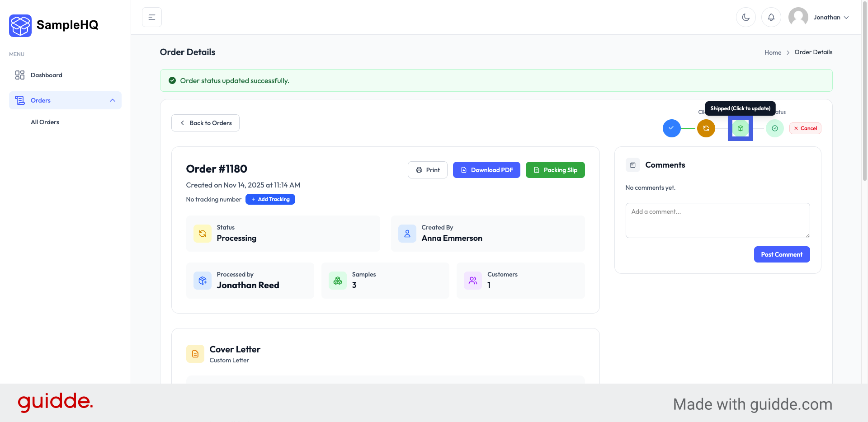Screen dimensions: 868x422
Task: Open Dashboard in the sidebar menu
Action: click(x=65, y=75)
